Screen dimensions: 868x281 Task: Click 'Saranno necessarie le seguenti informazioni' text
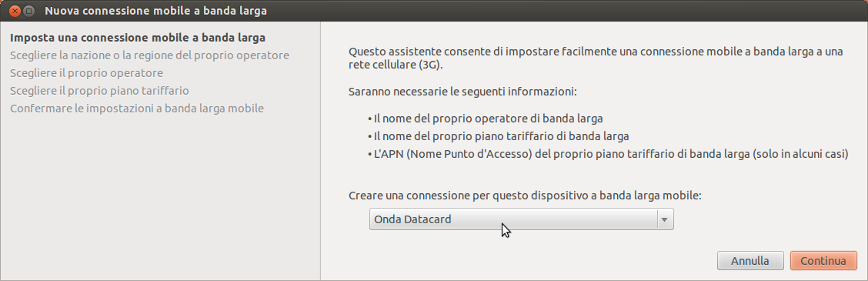coord(462,91)
